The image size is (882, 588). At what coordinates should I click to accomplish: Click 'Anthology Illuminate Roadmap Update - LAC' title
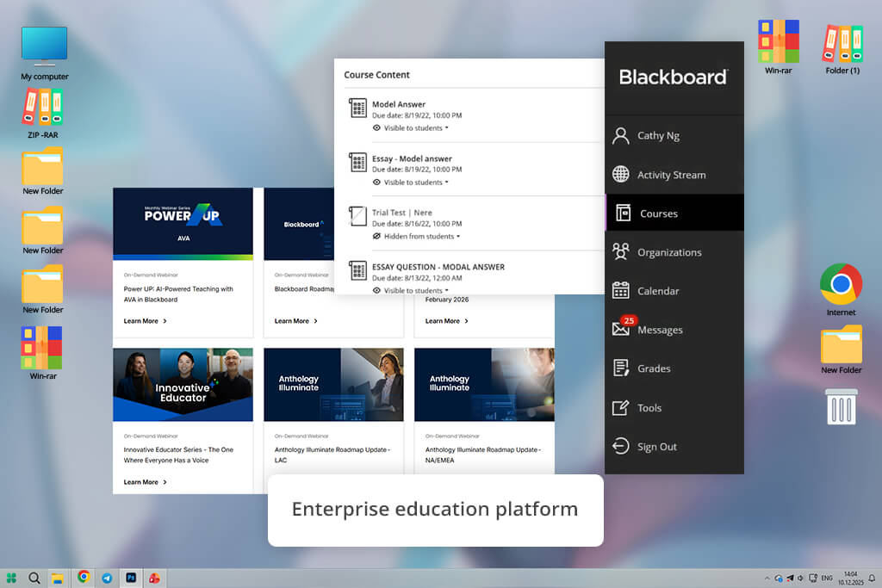coord(332,455)
